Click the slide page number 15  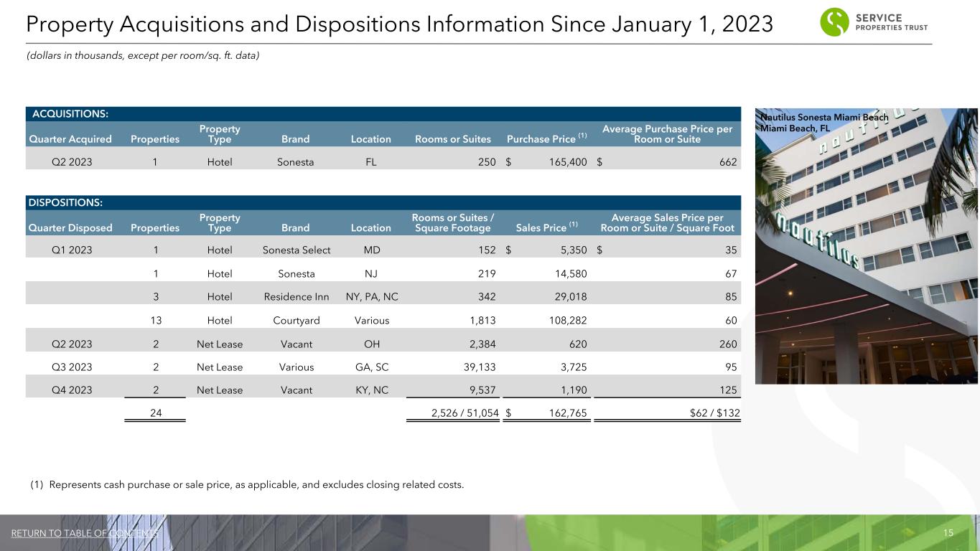click(948, 533)
